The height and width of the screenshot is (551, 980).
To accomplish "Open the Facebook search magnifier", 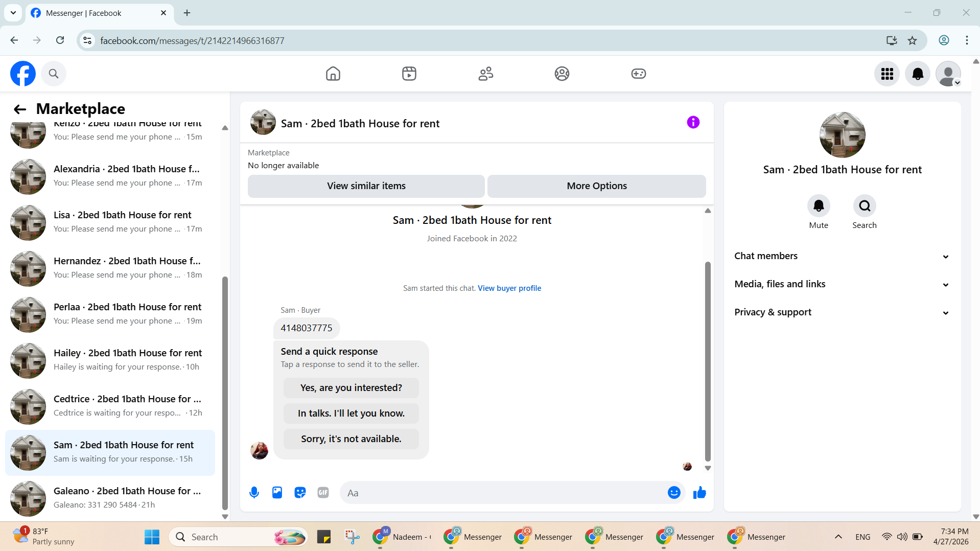I will [x=54, y=74].
